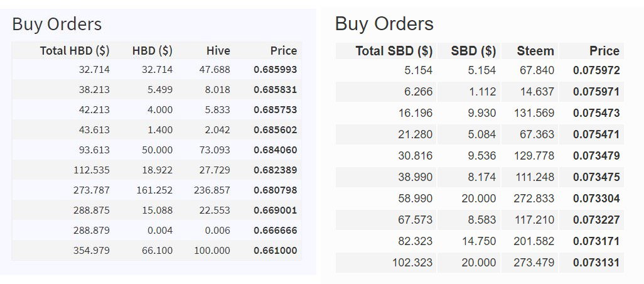Screen dimensions: 644x284
Task: Click the last Steem order priced 0.073131
Action: pos(480,263)
